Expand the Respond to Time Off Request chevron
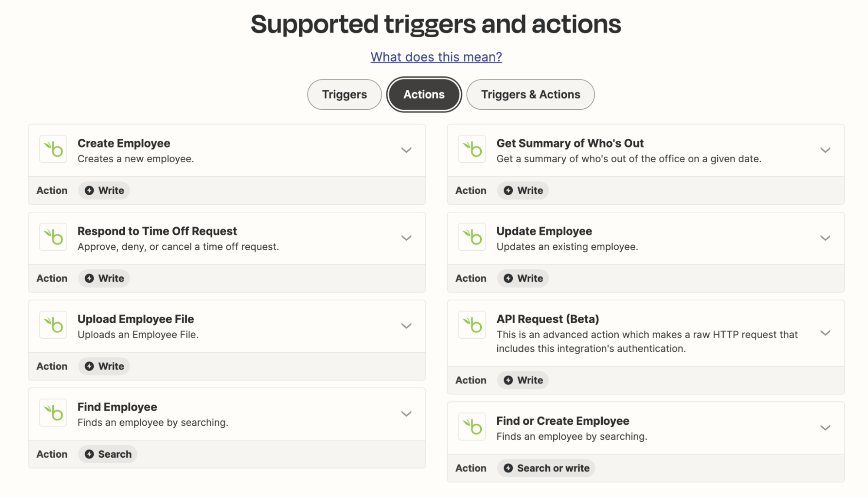 click(x=406, y=238)
